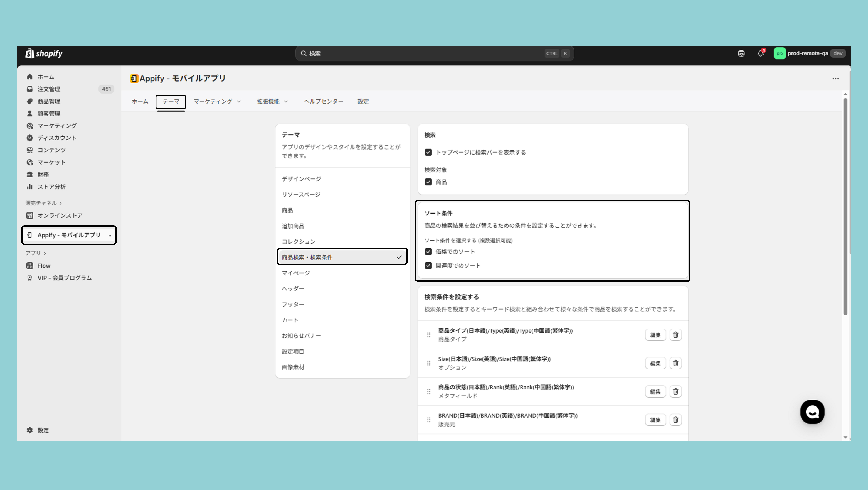The height and width of the screenshot is (490, 868).
Task: Click drag handle of Size condition row
Action: click(429, 363)
